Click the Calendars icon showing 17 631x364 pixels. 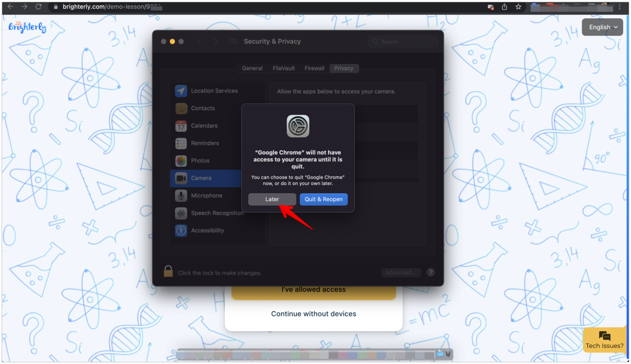tap(181, 126)
